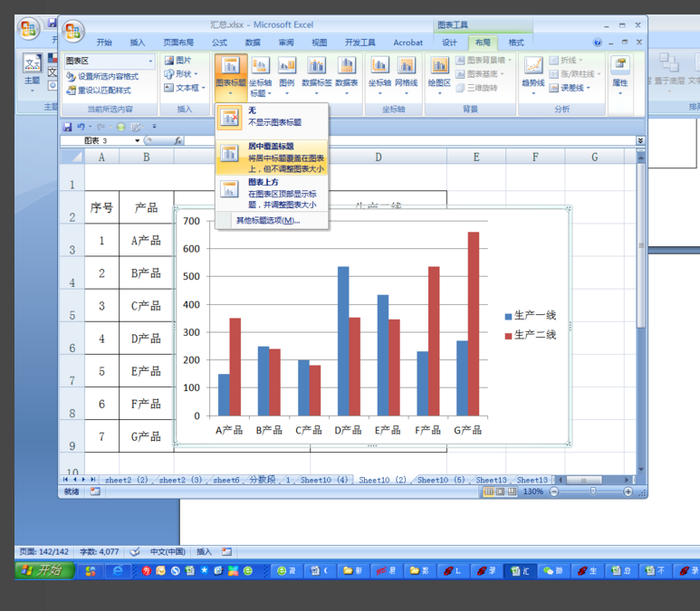
Task: Switch to the 设计 chart tools tab
Action: [449, 43]
